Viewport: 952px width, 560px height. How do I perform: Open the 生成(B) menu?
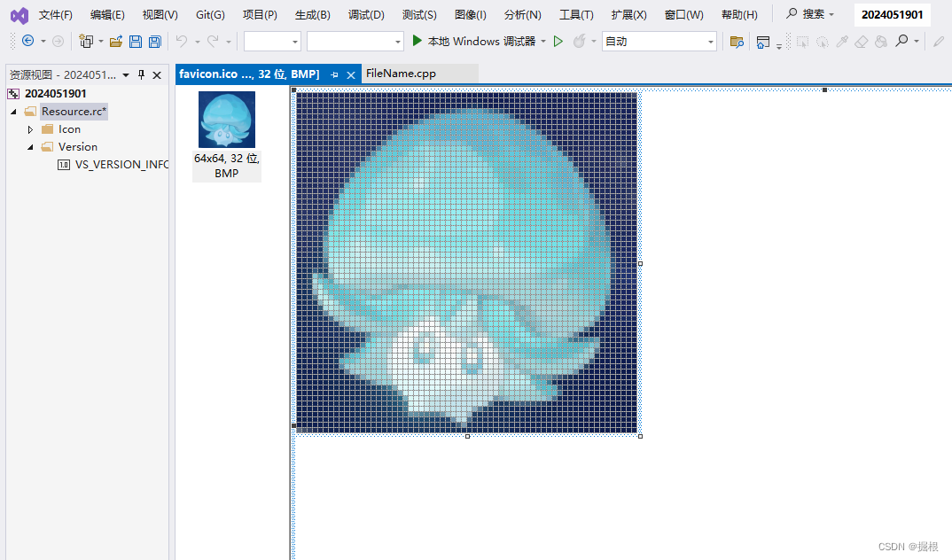coord(313,14)
